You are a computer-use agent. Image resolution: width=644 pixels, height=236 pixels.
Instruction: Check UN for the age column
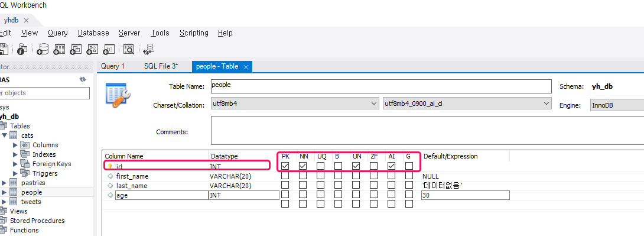pyautogui.click(x=356, y=195)
